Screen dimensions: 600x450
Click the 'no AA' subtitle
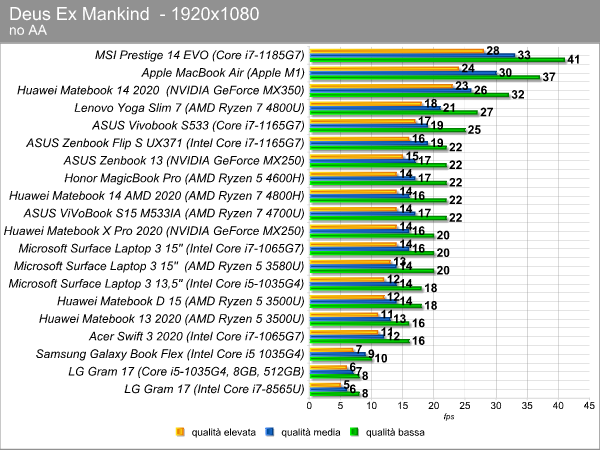pyautogui.click(x=28, y=30)
